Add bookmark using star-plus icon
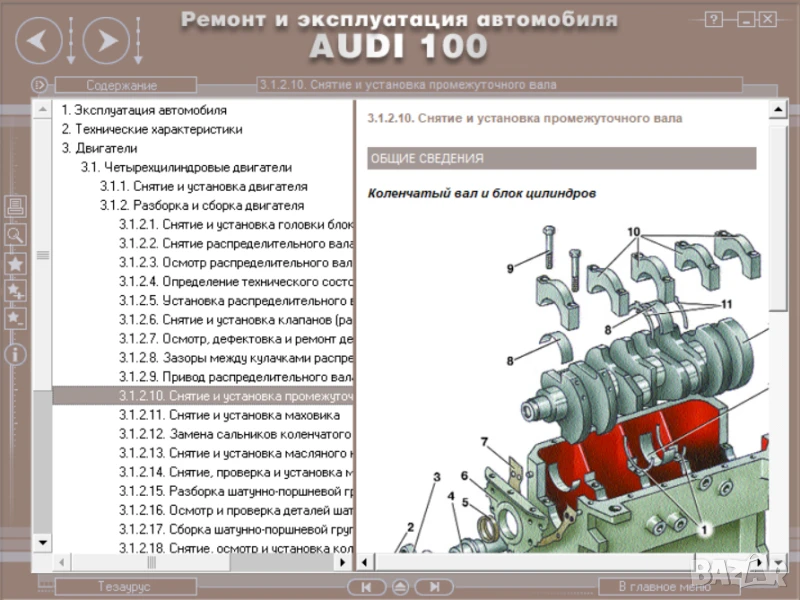800x600 pixels. pos(16,291)
